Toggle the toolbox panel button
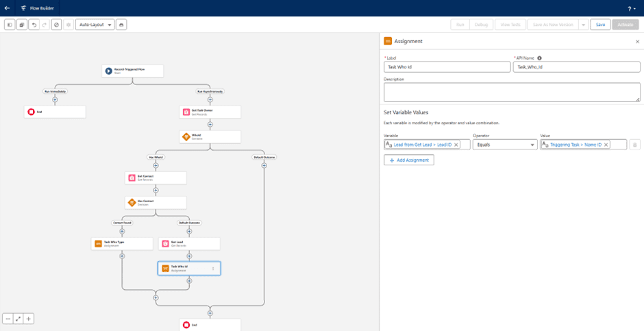Image resolution: width=644 pixels, height=331 pixels. [x=10, y=25]
